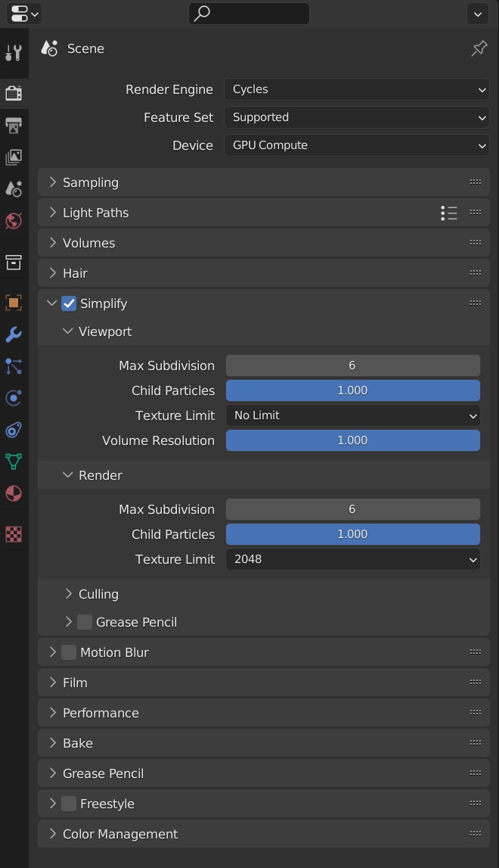Open the Light Paths presets list icon
Screen dimensions: 499x868
point(449,213)
